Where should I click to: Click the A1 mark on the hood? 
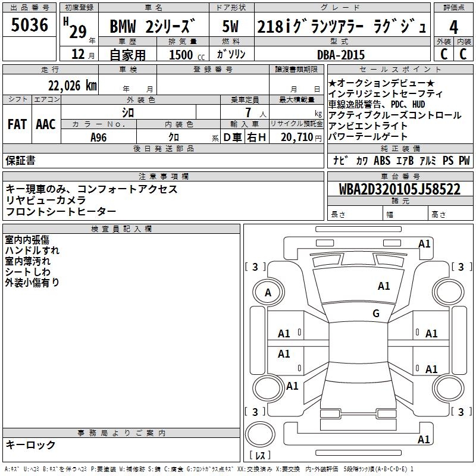(384, 286)
